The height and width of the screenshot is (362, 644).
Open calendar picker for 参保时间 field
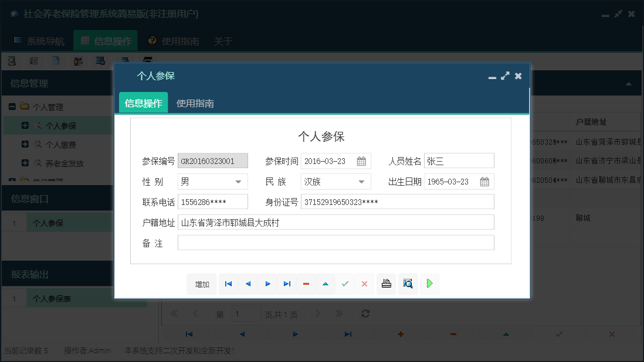(x=362, y=160)
